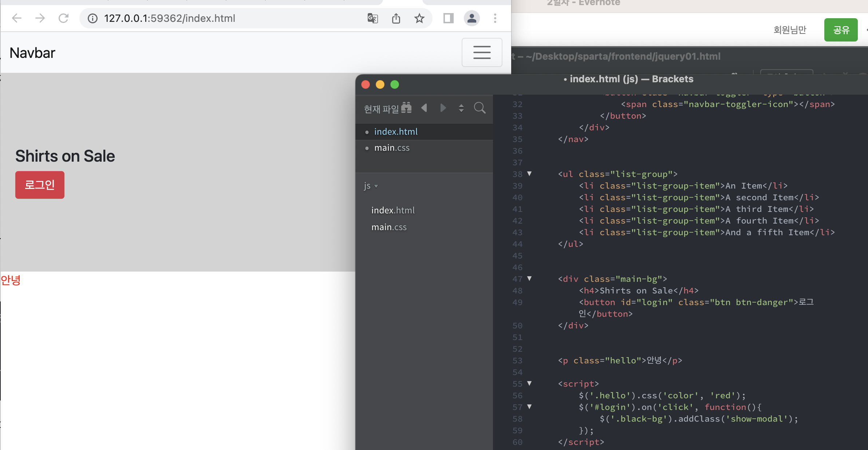Collapse the click function at line 57

point(529,407)
